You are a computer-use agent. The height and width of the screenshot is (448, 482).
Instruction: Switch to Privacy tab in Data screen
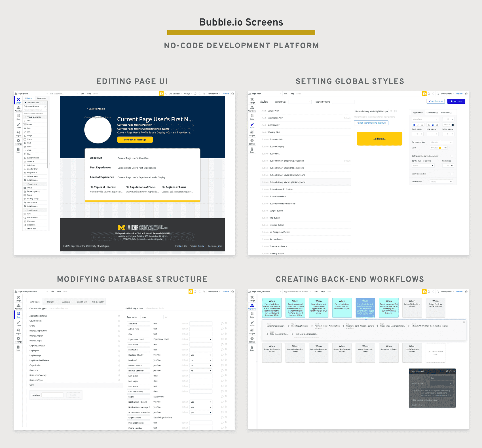click(50, 302)
